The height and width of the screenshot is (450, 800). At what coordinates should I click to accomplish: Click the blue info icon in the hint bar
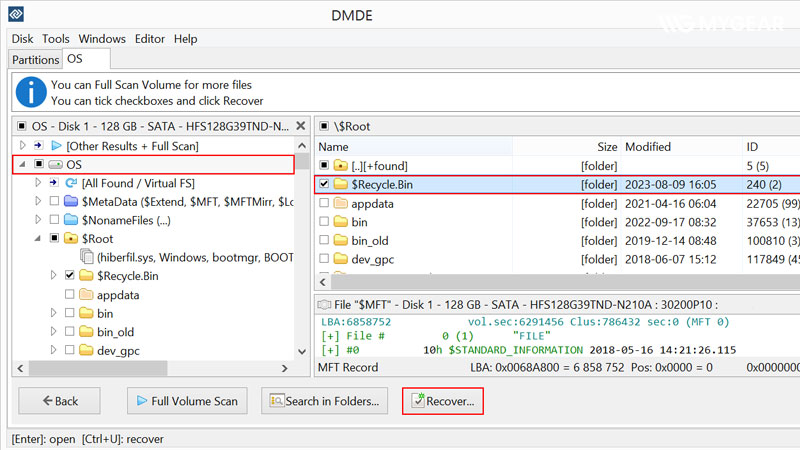[x=31, y=92]
